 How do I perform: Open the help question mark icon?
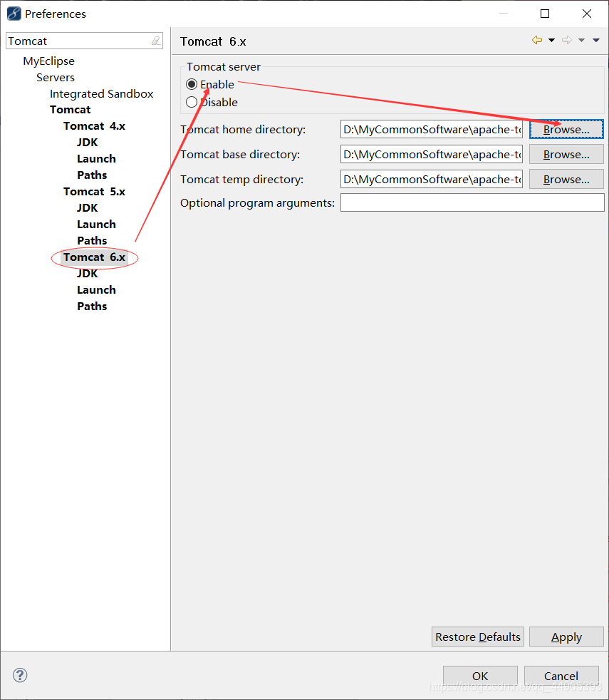point(20,675)
